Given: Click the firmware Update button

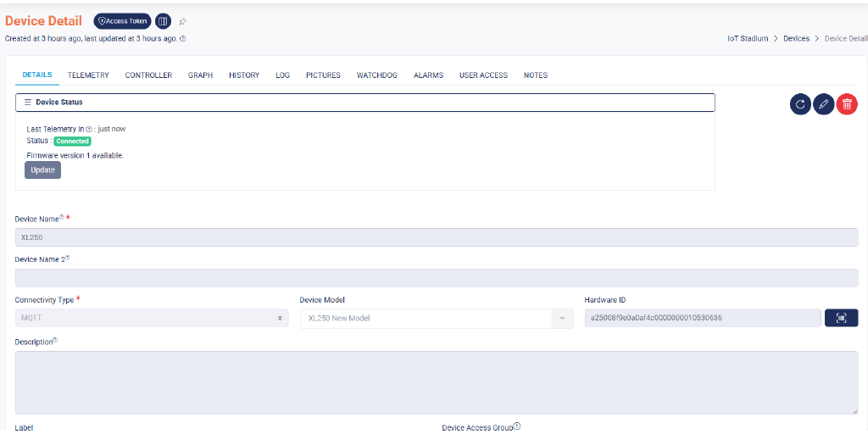Looking at the screenshot, I should [x=42, y=170].
